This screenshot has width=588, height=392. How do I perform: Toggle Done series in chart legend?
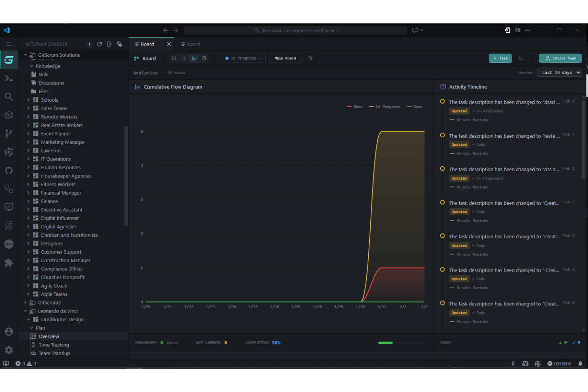(415, 106)
